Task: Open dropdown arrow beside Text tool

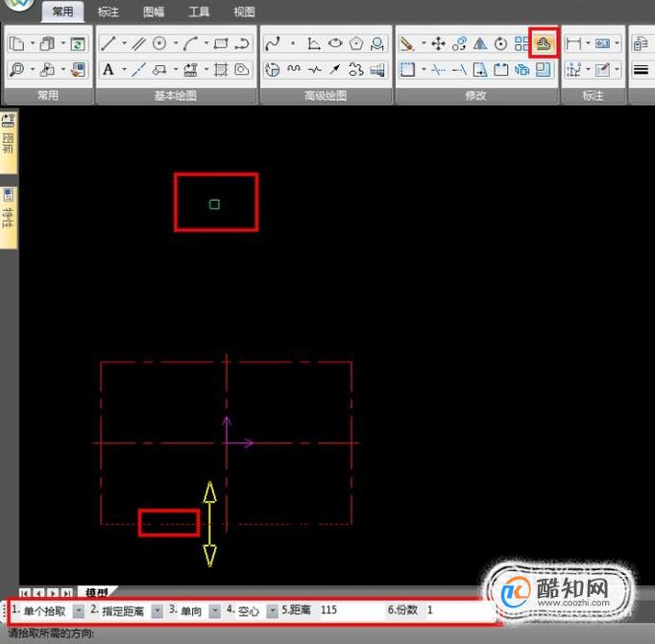Action: [124, 69]
